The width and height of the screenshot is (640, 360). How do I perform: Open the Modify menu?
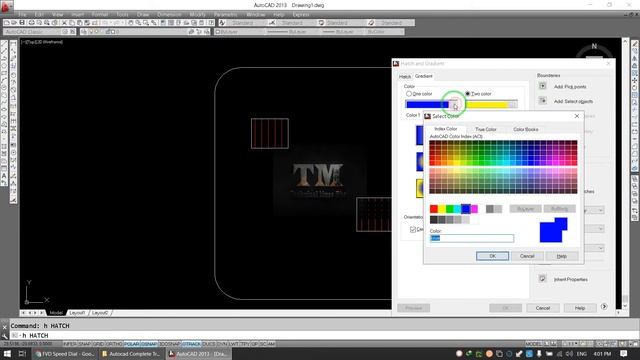(198, 14)
